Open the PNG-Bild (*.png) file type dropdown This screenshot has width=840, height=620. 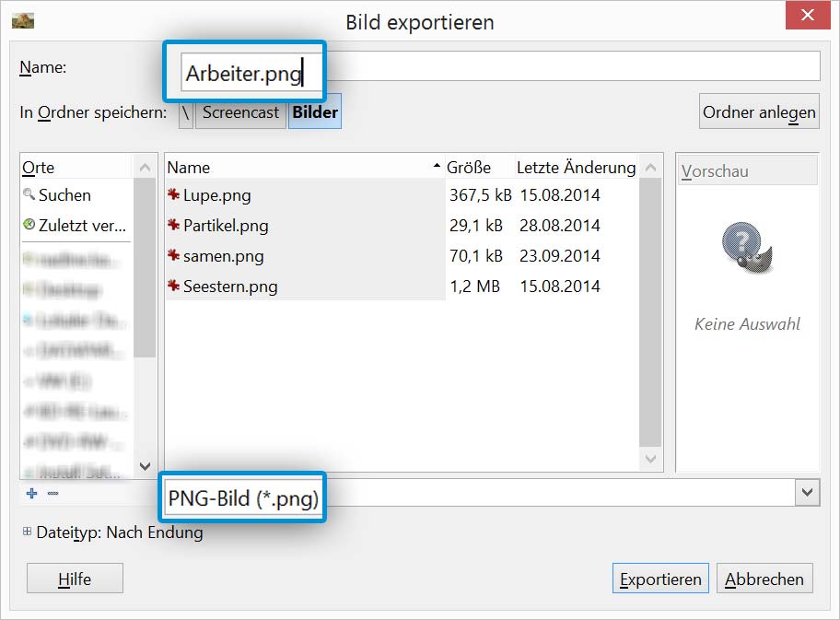point(492,493)
